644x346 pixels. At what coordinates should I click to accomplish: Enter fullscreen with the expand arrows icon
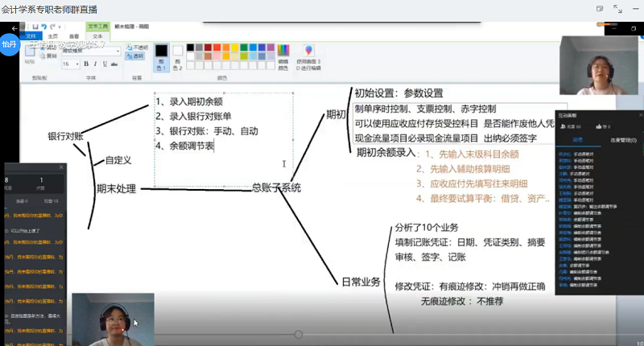617,9
